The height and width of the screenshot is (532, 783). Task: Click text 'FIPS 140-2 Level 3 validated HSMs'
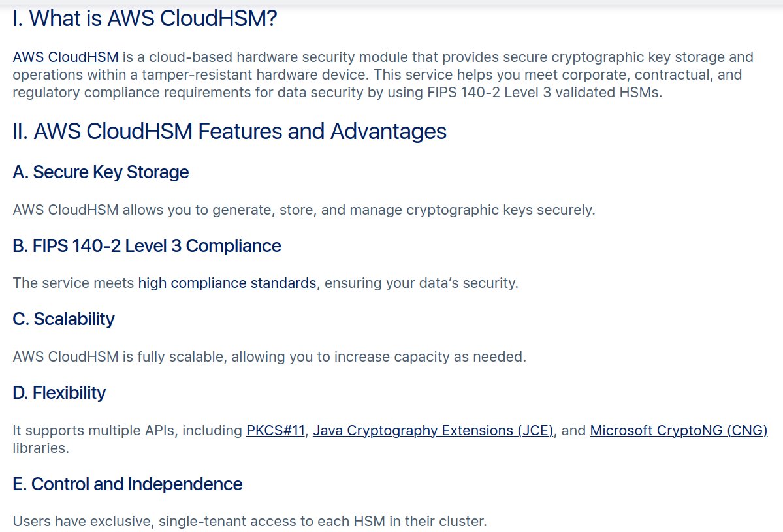click(x=544, y=92)
